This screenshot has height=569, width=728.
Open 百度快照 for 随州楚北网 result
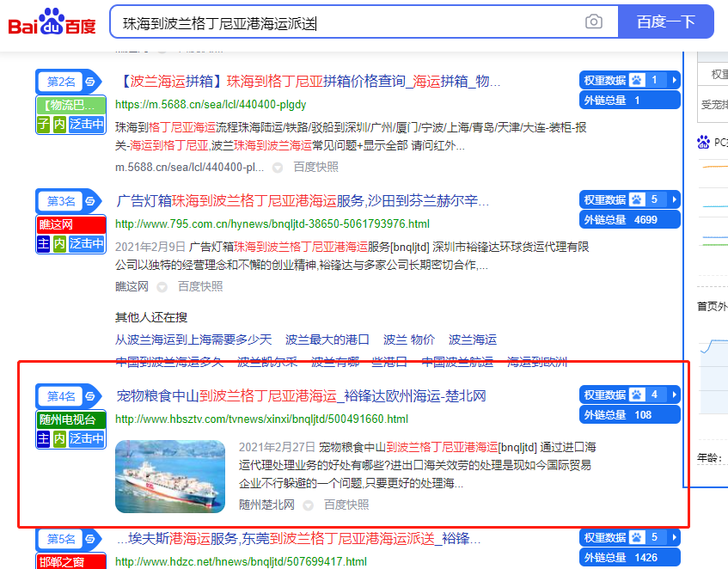pyautogui.click(x=346, y=505)
